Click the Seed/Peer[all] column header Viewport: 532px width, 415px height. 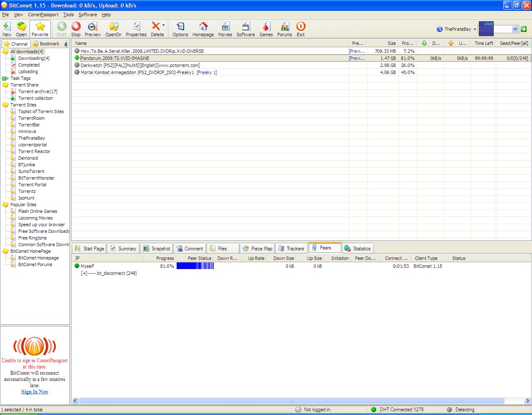(x=514, y=43)
